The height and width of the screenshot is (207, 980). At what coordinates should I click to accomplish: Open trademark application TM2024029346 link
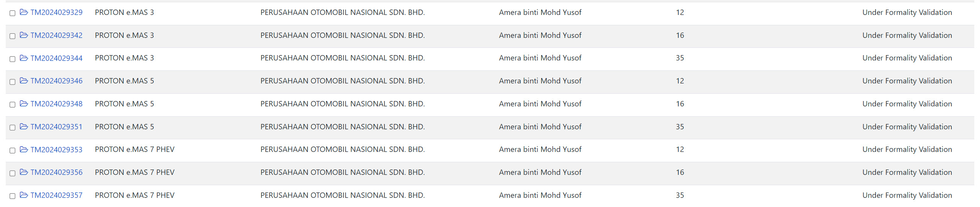56,81
